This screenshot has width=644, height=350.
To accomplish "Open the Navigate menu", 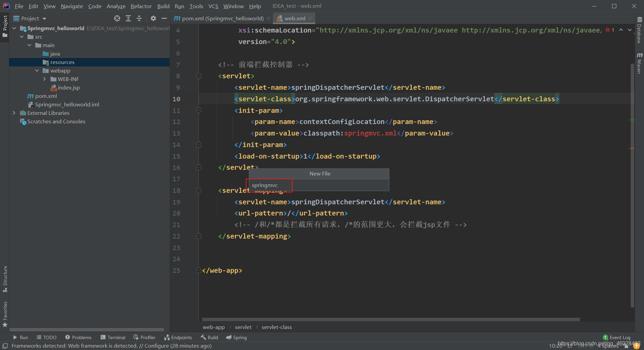I will pyautogui.click(x=72, y=6).
